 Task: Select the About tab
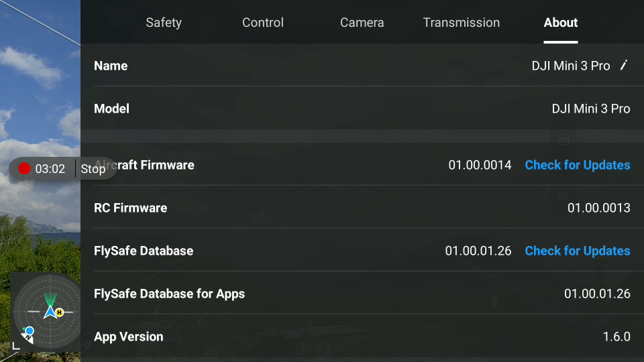(x=561, y=22)
